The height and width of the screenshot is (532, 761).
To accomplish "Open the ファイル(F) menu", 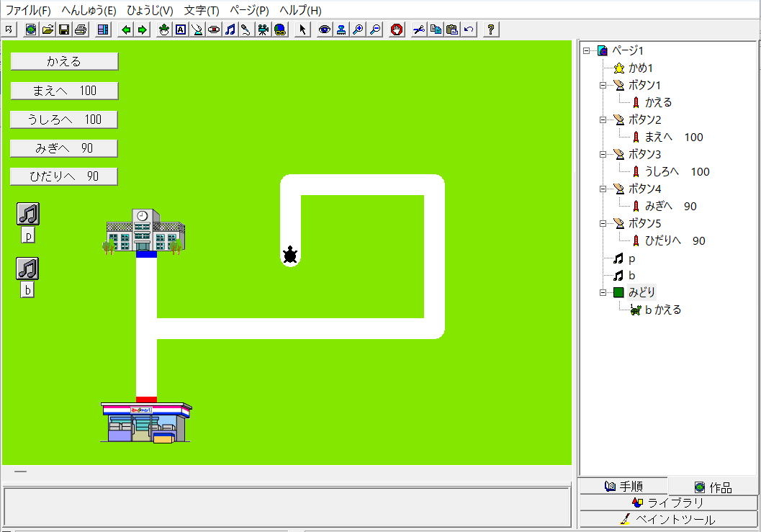I will click(27, 10).
